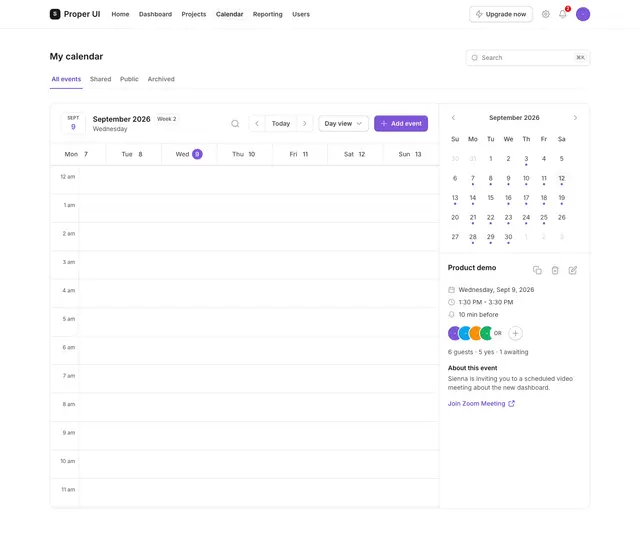Image resolution: width=640 pixels, height=551 pixels.
Task: Click the Sept 9 date badge
Action: click(73, 123)
